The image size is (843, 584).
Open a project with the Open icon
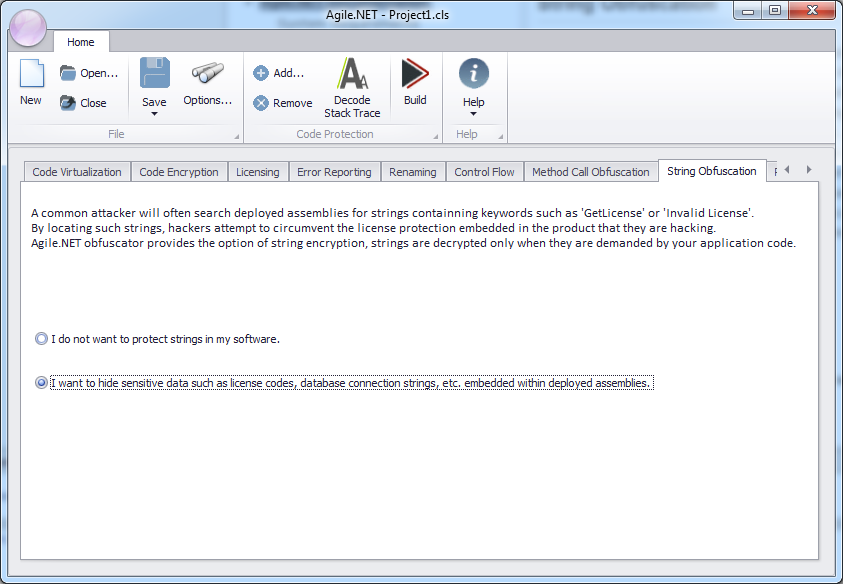[68, 73]
